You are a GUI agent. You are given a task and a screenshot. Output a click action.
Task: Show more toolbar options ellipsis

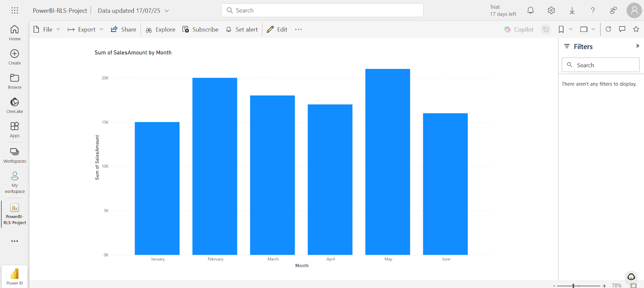click(x=298, y=29)
